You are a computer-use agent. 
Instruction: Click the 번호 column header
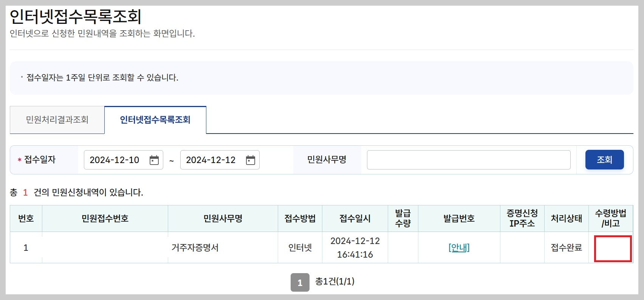tap(25, 218)
